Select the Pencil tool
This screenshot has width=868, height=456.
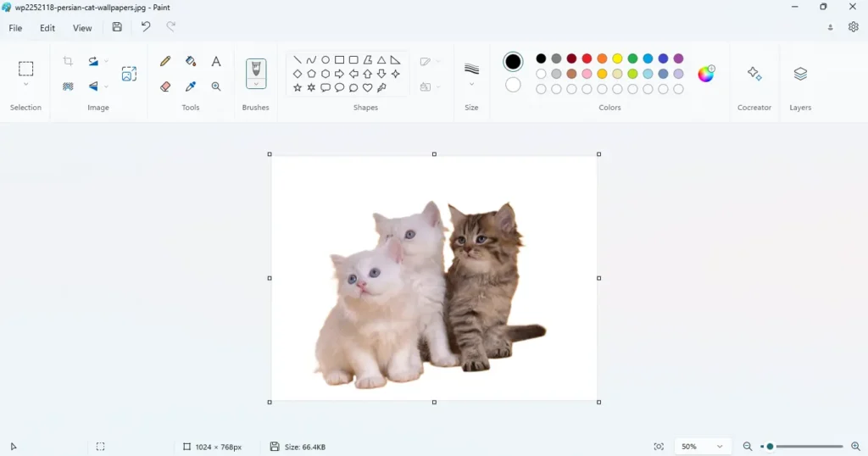(165, 61)
